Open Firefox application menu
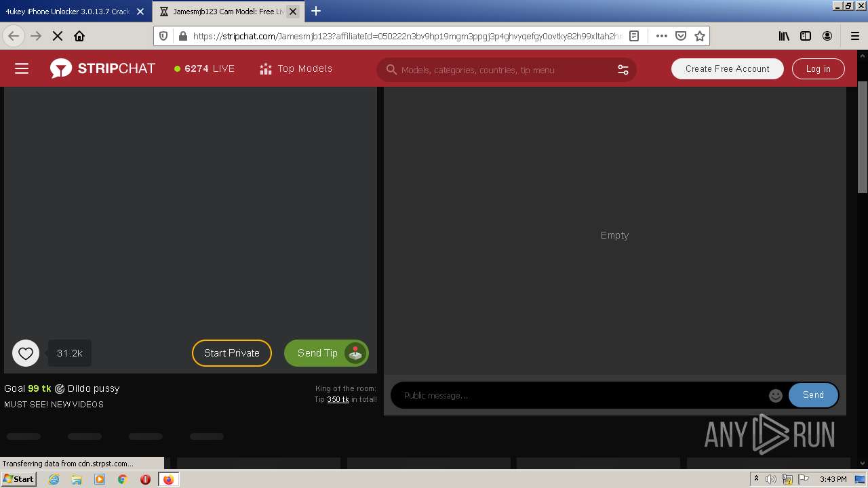Image resolution: width=868 pixels, height=488 pixels. (854, 36)
